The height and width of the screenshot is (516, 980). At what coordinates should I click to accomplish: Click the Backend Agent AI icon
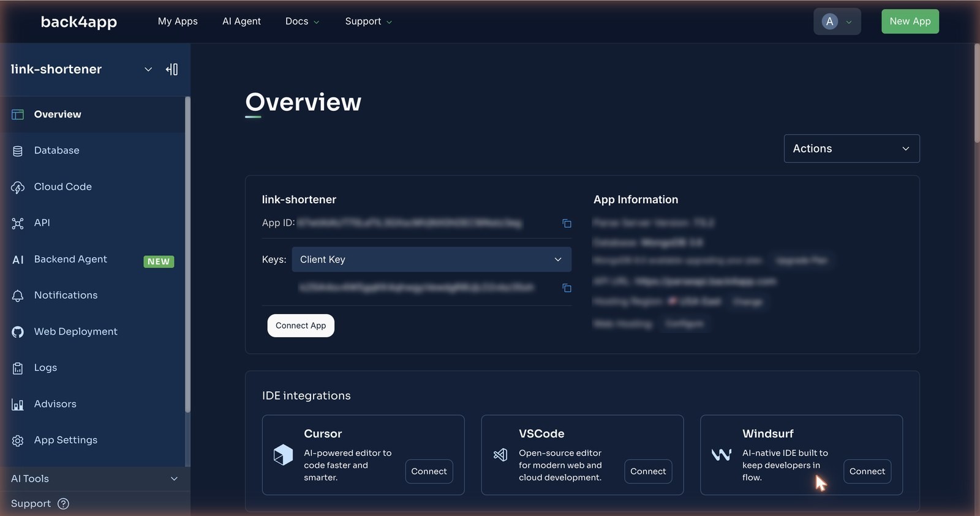[x=18, y=260]
